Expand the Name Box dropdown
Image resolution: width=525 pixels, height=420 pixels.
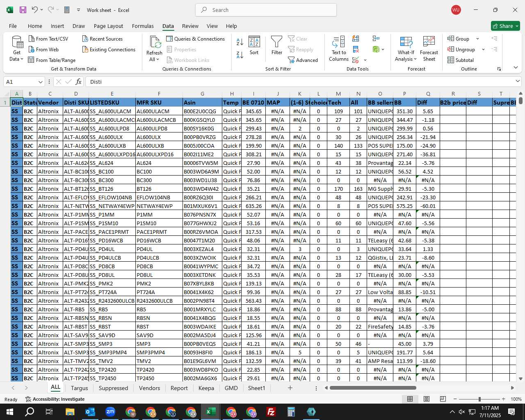(x=40, y=82)
